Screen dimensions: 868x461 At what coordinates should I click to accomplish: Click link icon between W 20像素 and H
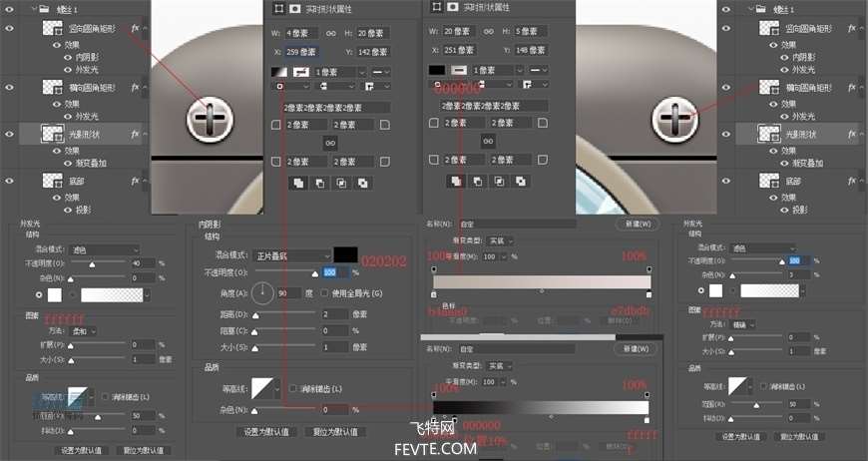point(488,32)
